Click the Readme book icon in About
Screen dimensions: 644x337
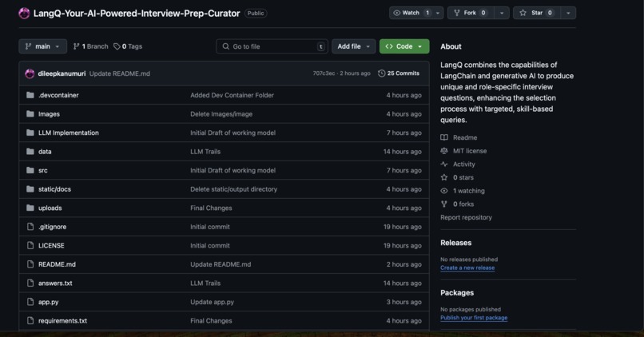444,137
